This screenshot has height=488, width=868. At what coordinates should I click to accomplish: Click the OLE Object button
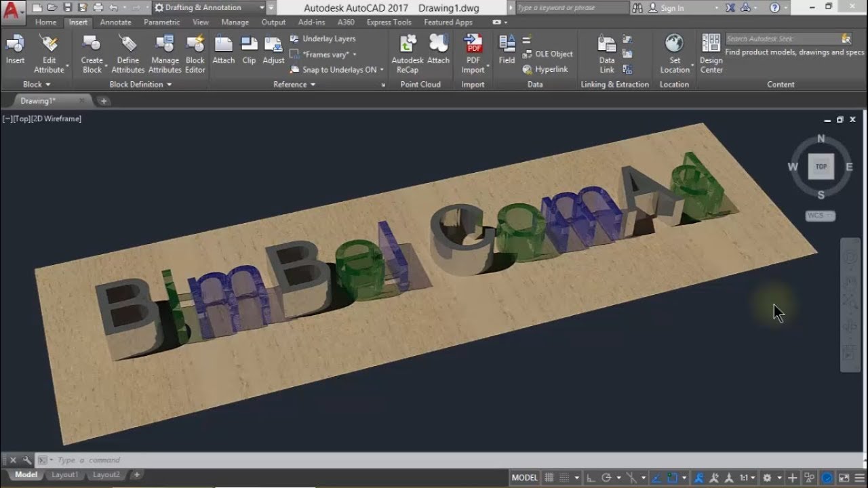point(547,54)
